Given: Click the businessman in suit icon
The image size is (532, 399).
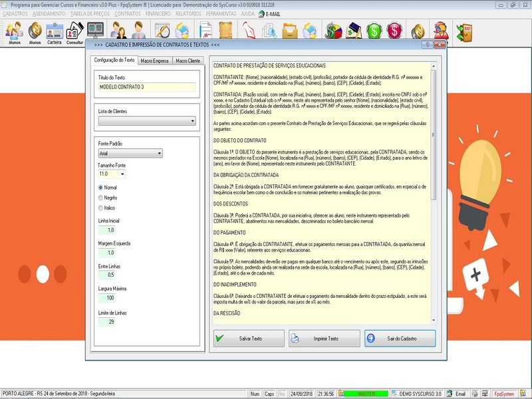Looking at the screenshot, I should (139, 30).
